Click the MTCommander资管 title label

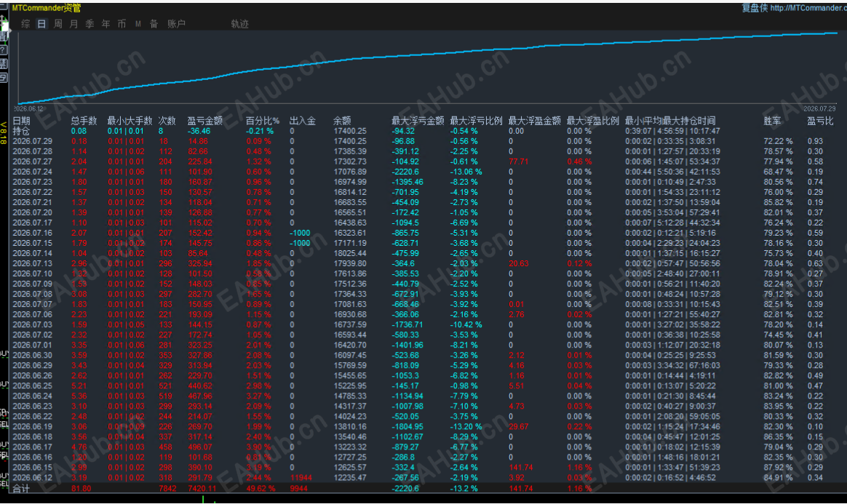[x=47, y=8]
